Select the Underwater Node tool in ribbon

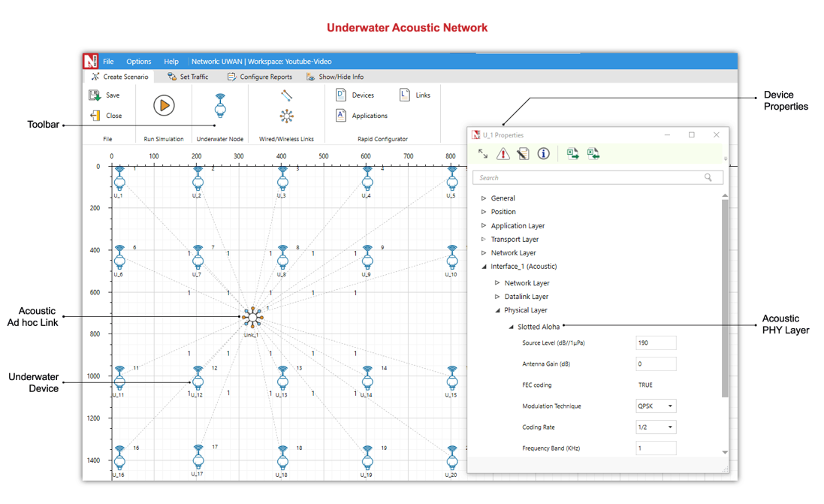click(220, 106)
